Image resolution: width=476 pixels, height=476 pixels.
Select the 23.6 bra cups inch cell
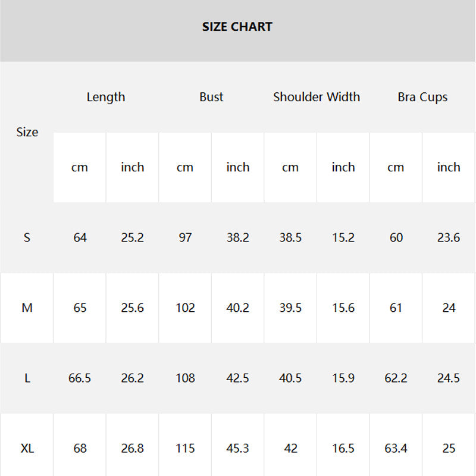click(x=449, y=237)
